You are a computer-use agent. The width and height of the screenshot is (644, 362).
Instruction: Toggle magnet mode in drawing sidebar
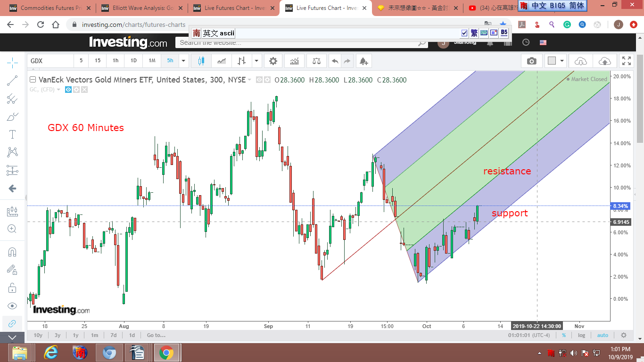(12, 252)
